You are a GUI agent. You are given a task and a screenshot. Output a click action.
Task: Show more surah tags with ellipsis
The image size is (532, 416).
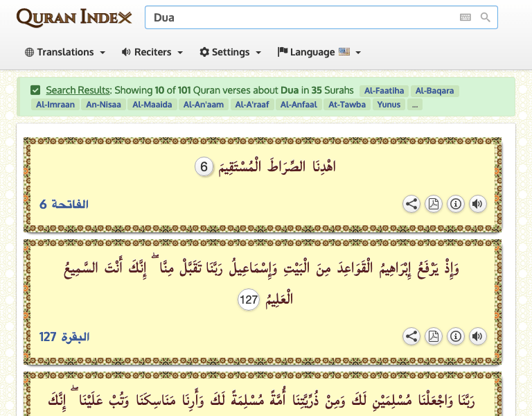click(414, 105)
